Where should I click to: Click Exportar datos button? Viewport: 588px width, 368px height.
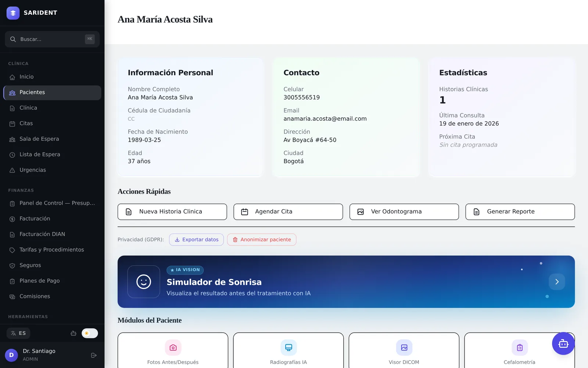click(196, 240)
